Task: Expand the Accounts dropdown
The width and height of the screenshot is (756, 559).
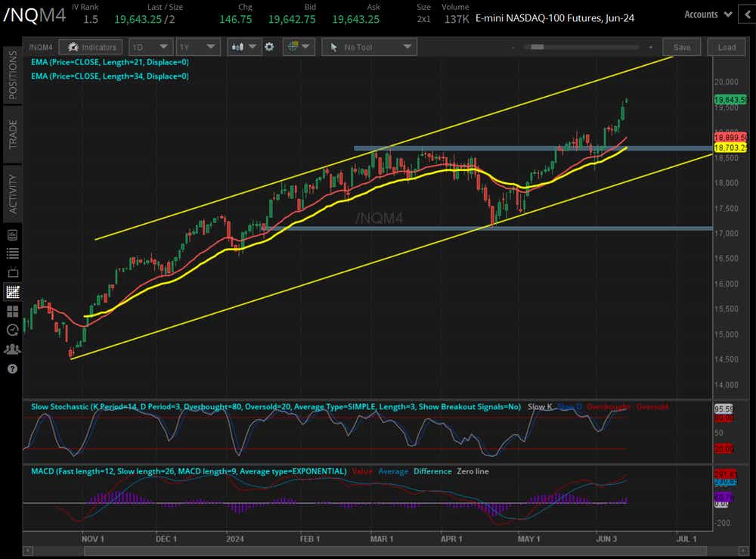Action: (708, 14)
